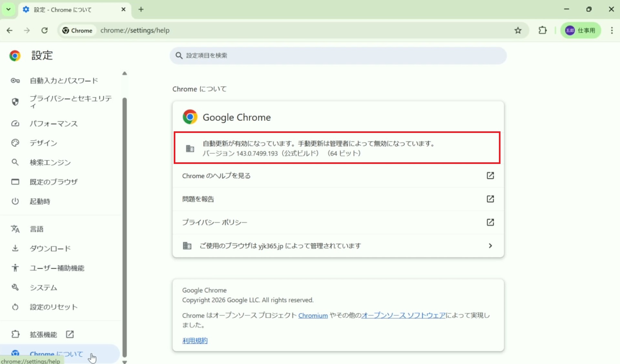Open Chrome three-dot menu
This screenshot has width=620, height=364.
[x=612, y=30]
